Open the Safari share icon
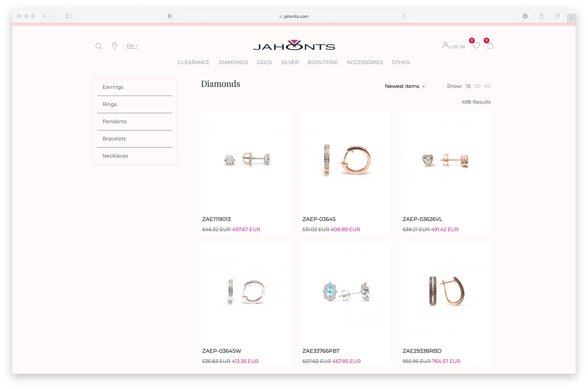 541,16
